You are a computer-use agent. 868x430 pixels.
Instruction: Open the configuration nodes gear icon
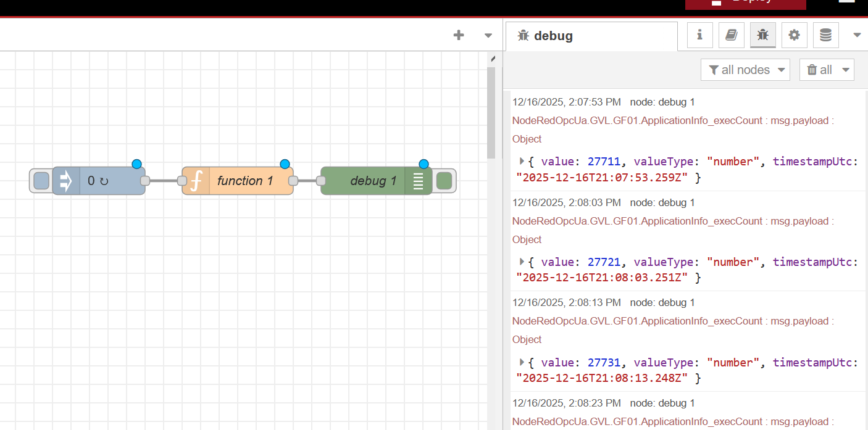pos(795,36)
